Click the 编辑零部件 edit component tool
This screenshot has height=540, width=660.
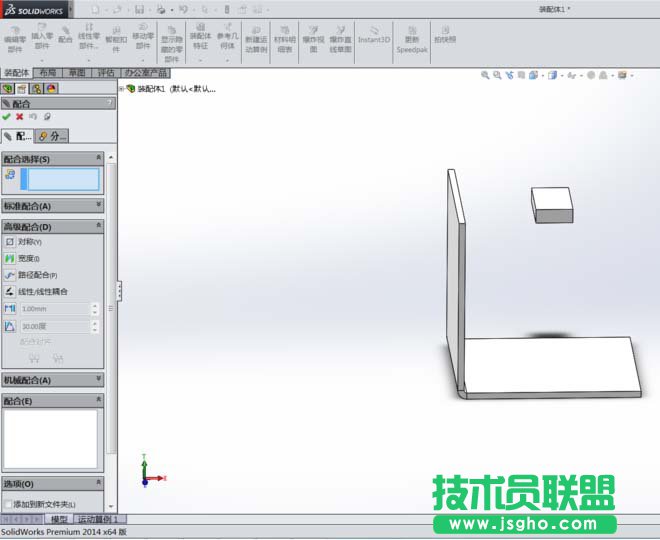pos(15,40)
